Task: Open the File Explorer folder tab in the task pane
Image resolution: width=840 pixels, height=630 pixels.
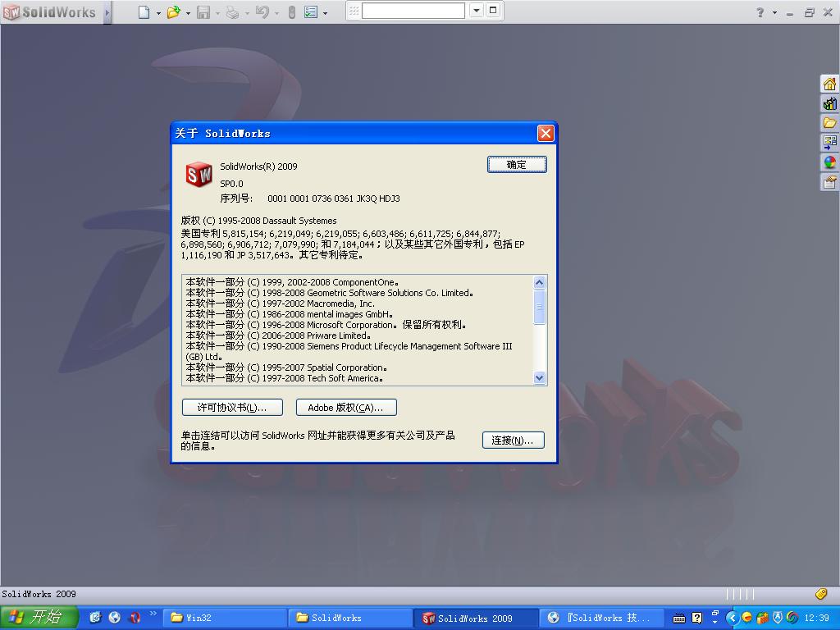Action: [829, 123]
